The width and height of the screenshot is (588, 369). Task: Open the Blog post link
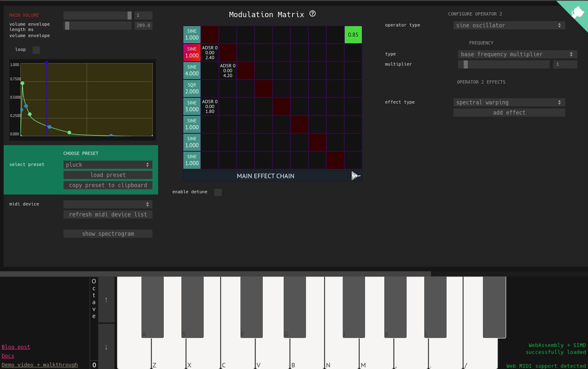click(x=16, y=347)
